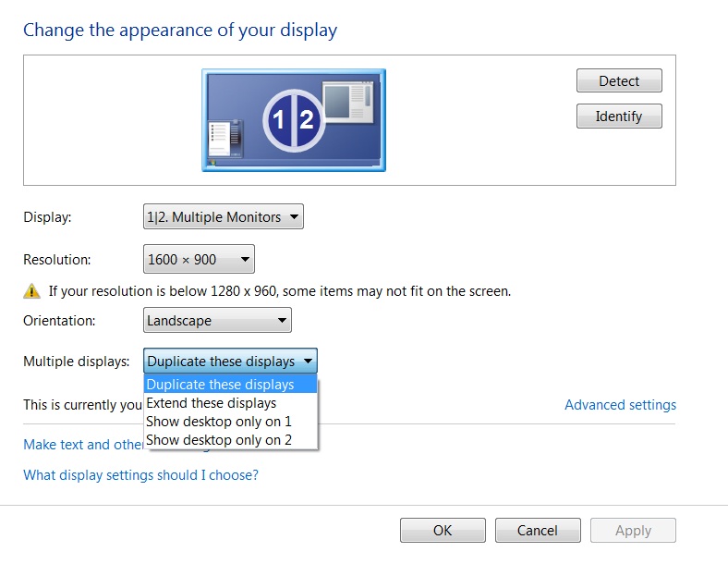The image size is (728, 564).
Task: Open What display settings should I choose
Action: coord(140,475)
